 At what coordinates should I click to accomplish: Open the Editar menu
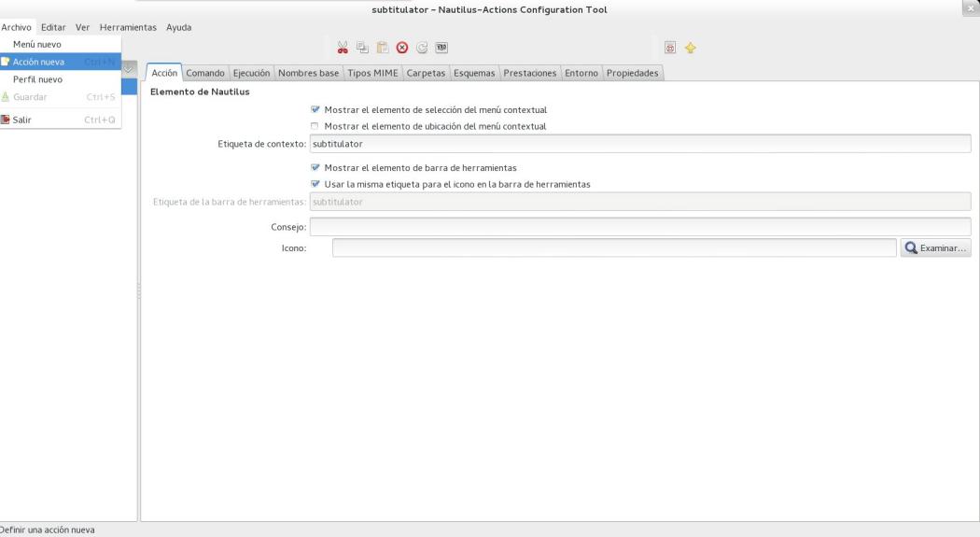pyautogui.click(x=53, y=27)
